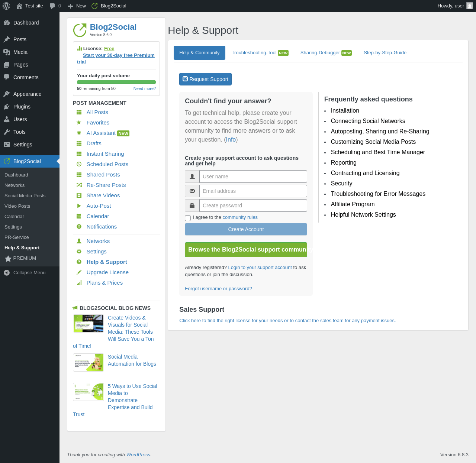The width and height of the screenshot is (476, 463).
Task: Open Instant Sharing in Post Management
Action: [105, 154]
